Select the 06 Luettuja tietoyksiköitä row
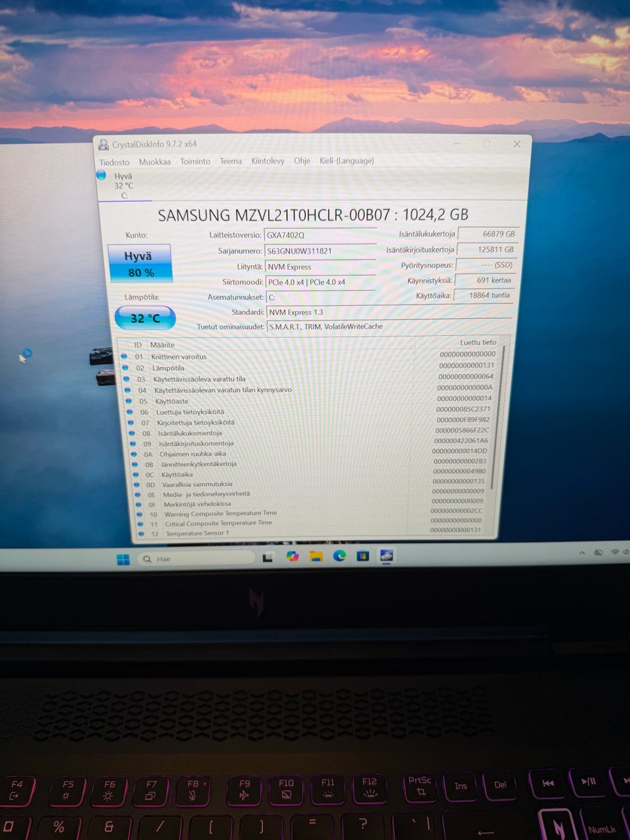This screenshot has height=840, width=630. pyautogui.click(x=309, y=411)
